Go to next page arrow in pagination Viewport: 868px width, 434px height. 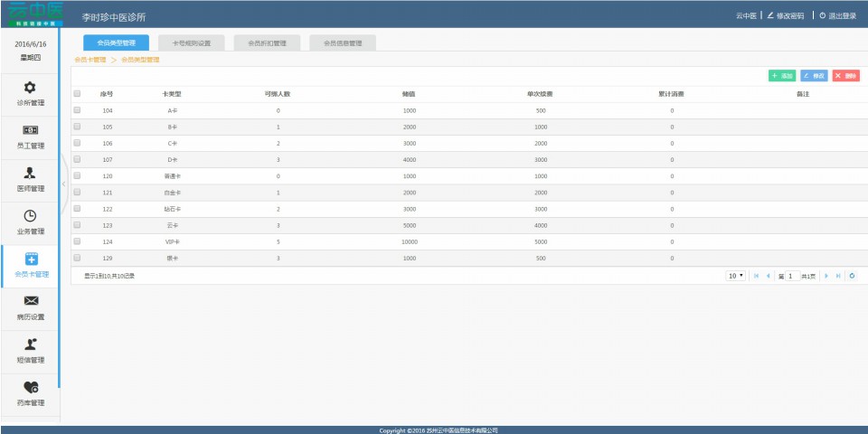pos(825,276)
